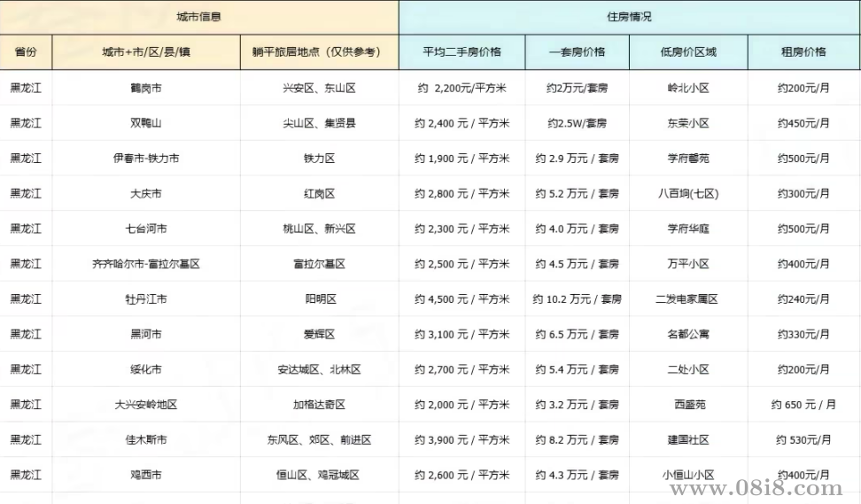
Task: Click the 加格达奇区 cell
Action: (320, 405)
